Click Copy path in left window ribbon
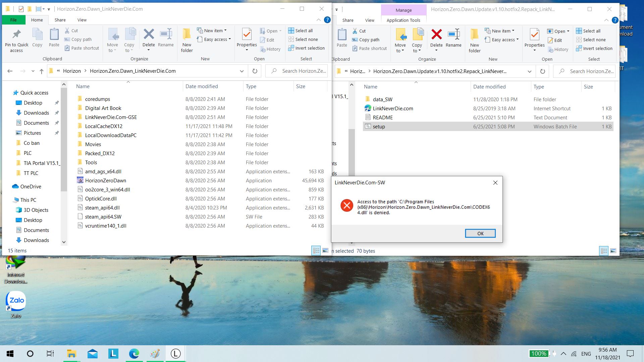644x362 pixels. point(78,39)
